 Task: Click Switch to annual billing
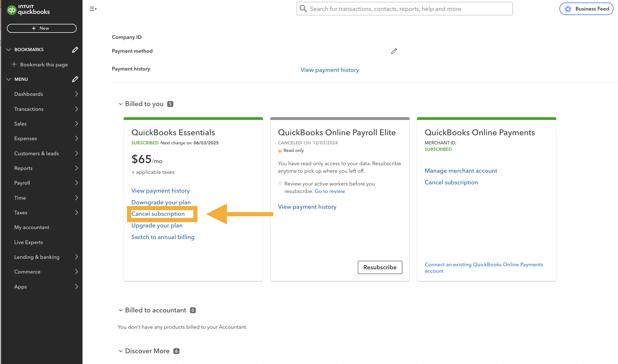tap(163, 237)
